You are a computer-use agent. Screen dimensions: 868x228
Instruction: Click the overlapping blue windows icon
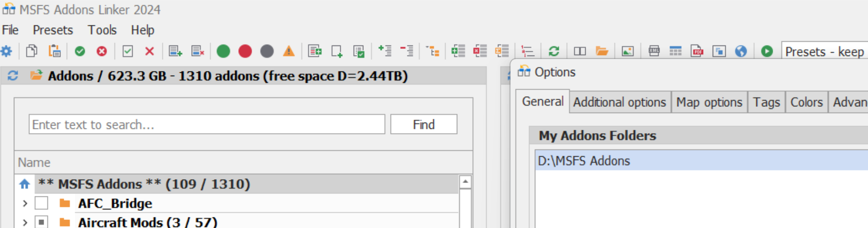(719, 51)
